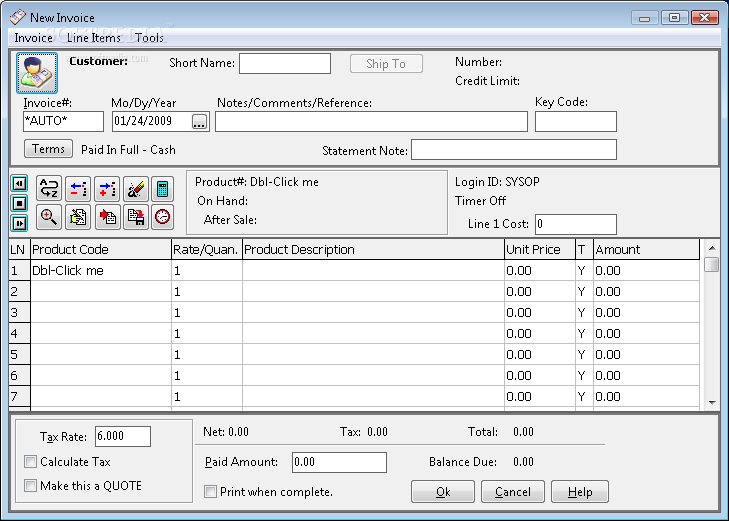Click the hand writing notes icon
Viewport: 729px width, 521px height.
78,217
